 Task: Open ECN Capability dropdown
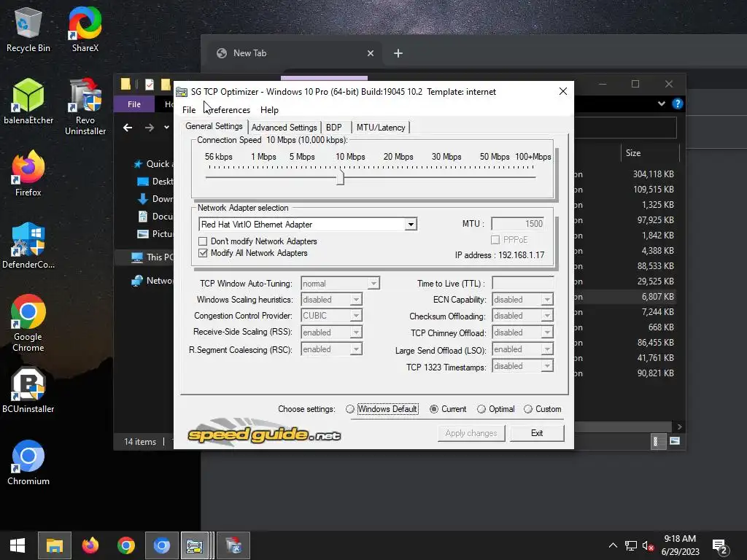click(547, 300)
